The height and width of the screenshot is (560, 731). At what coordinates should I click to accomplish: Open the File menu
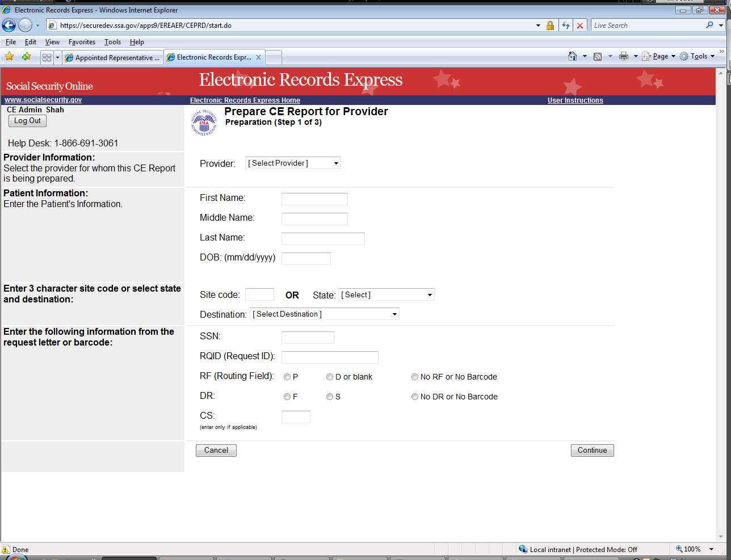11,42
